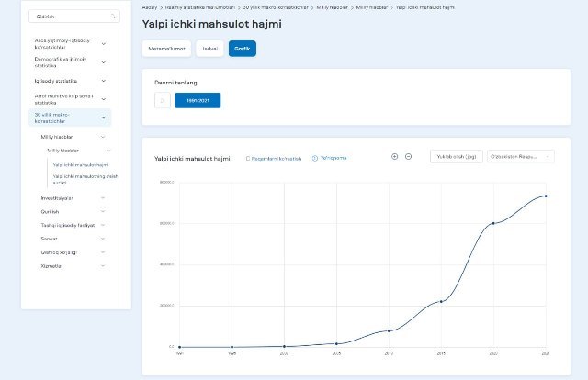588x380 pixels.
Task: Click the 2015 data point on chart line
Action: [441, 302]
